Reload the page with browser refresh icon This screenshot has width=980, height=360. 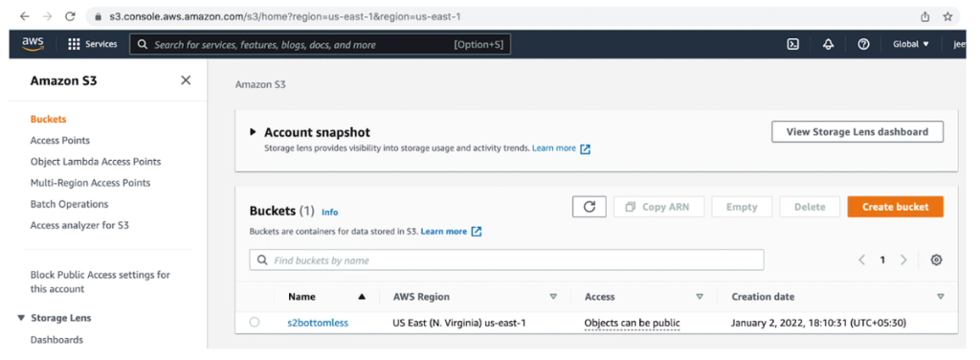coord(70,16)
